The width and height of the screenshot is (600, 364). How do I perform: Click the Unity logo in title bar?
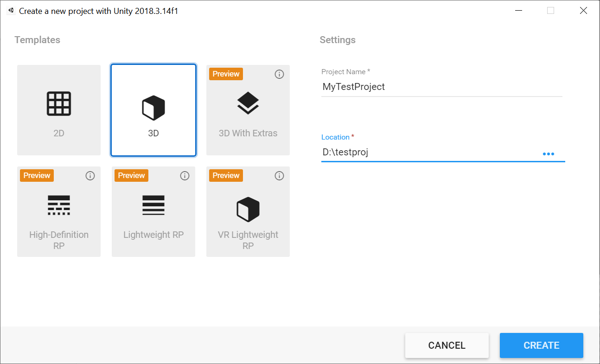pos(11,10)
